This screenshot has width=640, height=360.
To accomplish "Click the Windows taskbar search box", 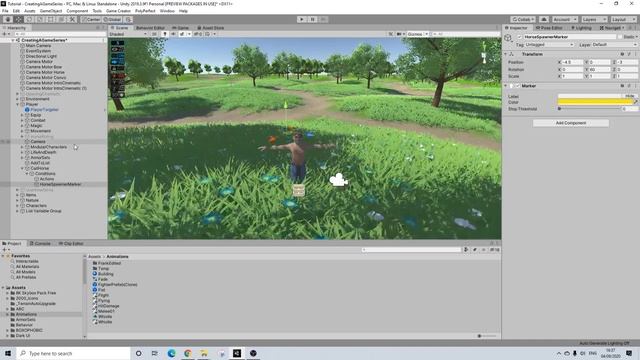I will [73, 353].
